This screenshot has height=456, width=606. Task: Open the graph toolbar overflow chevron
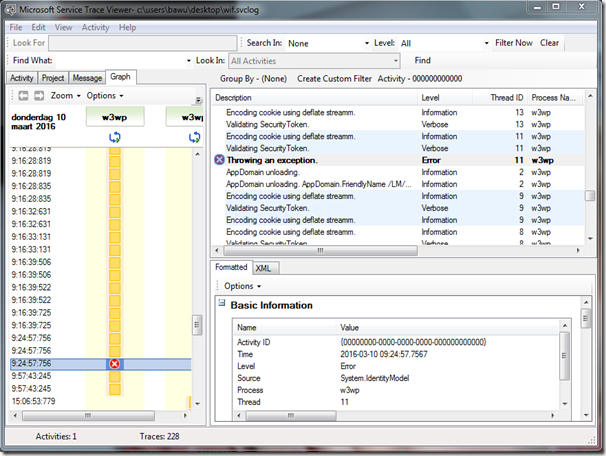click(198, 100)
